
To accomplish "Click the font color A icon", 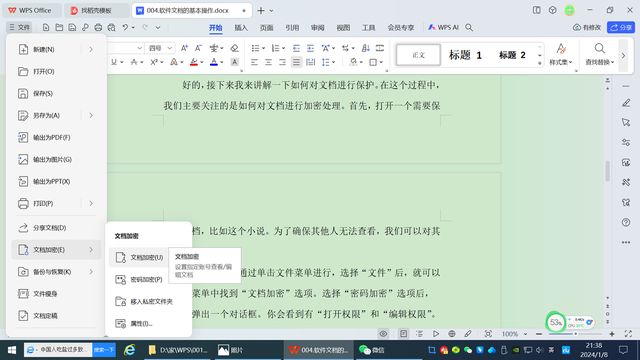I will [x=213, y=62].
